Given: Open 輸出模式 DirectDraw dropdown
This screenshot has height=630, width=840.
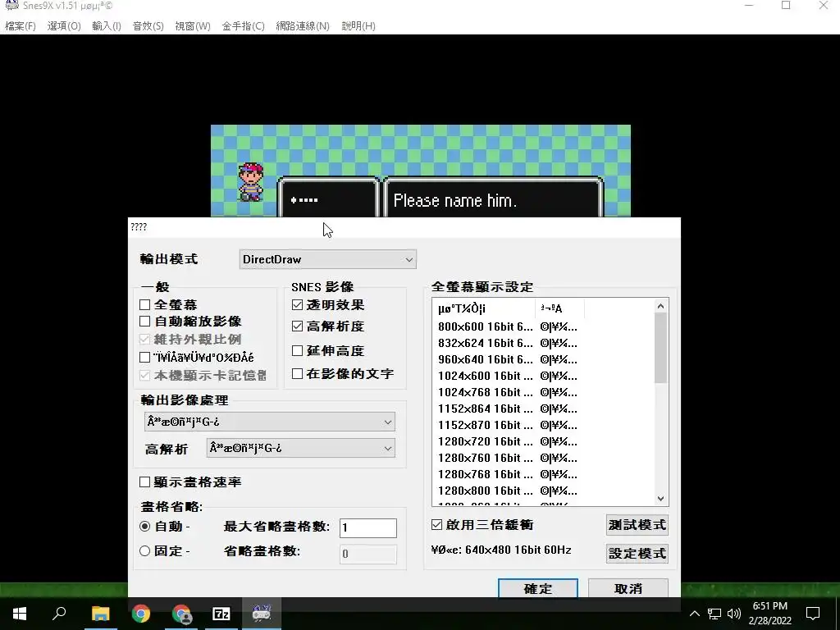Looking at the screenshot, I should [327, 259].
